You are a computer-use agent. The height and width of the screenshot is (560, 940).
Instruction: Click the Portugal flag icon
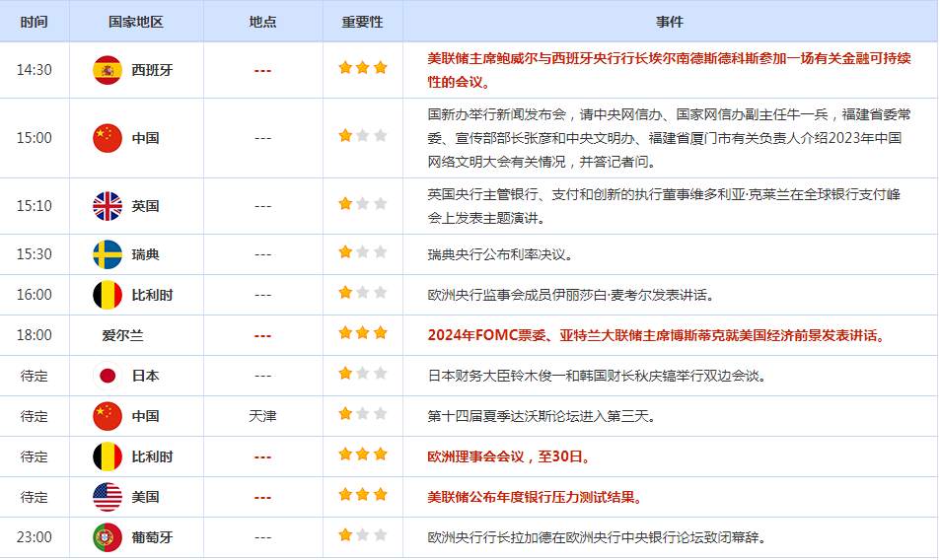pos(108,537)
